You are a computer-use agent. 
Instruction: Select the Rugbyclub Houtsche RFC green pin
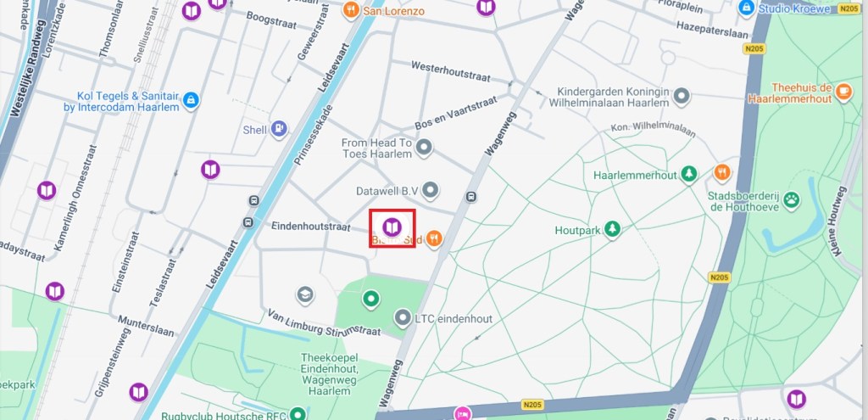tap(298, 413)
